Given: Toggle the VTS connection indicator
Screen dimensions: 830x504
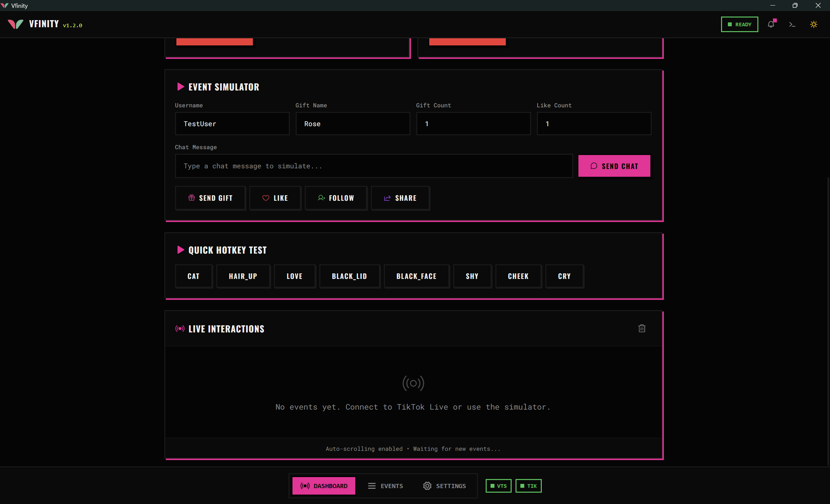Looking at the screenshot, I should point(498,486).
